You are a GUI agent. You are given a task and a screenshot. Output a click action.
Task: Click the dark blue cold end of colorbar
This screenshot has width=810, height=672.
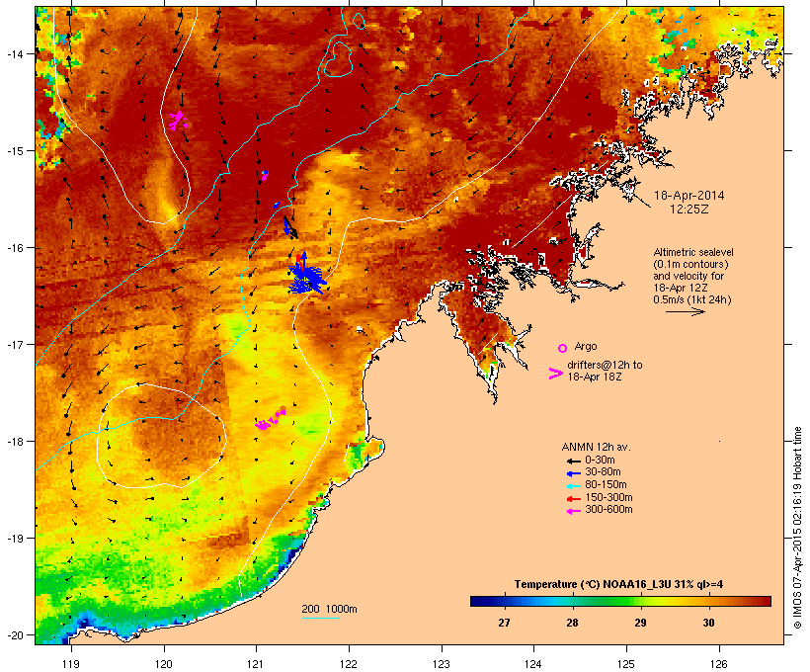tap(477, 601)
